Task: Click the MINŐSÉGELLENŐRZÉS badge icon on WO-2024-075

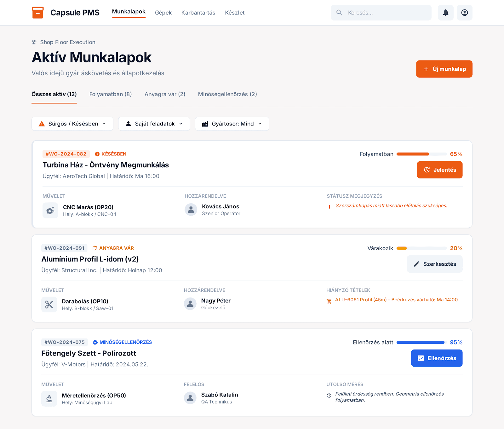Action: click(95, 342)
